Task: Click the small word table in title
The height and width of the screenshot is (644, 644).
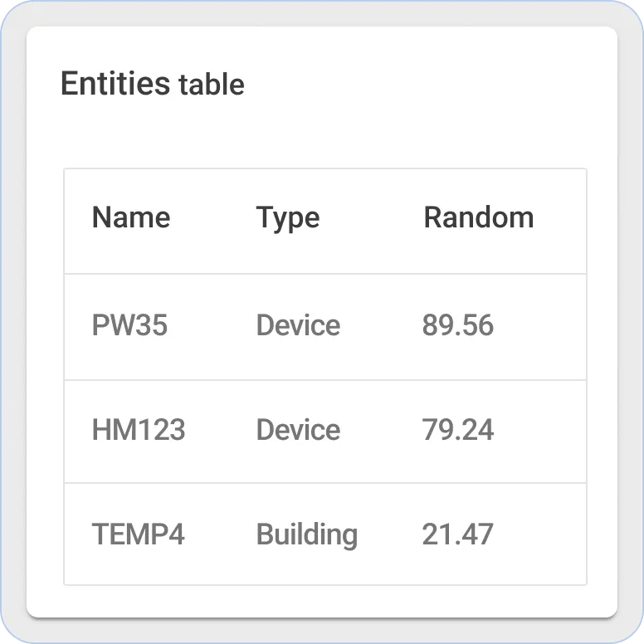Action: pos(212,85)
